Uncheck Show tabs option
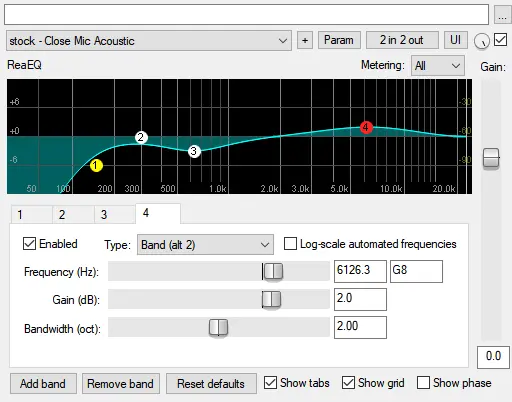This screenshot has width=512, height=402. coord(270,383)
